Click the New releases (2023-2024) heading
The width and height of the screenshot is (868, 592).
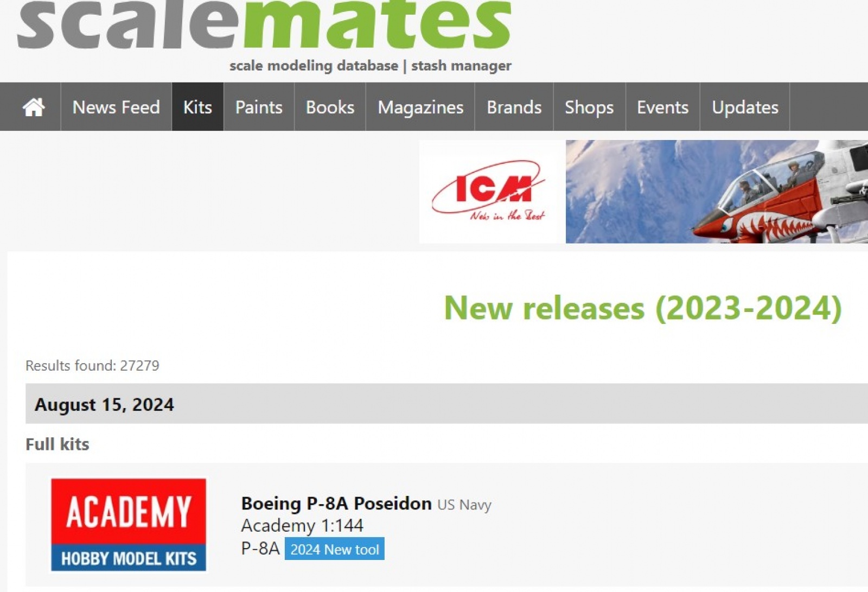pyautogui.click(x=643, y=308)
